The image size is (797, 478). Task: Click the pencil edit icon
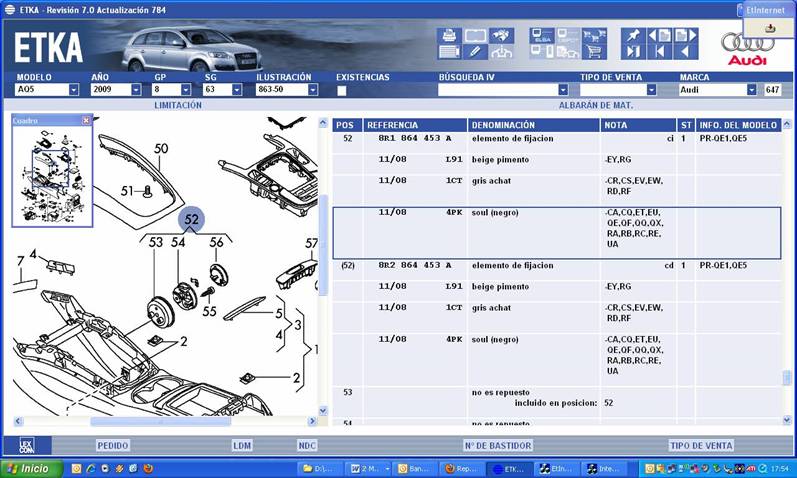(475, 51)
